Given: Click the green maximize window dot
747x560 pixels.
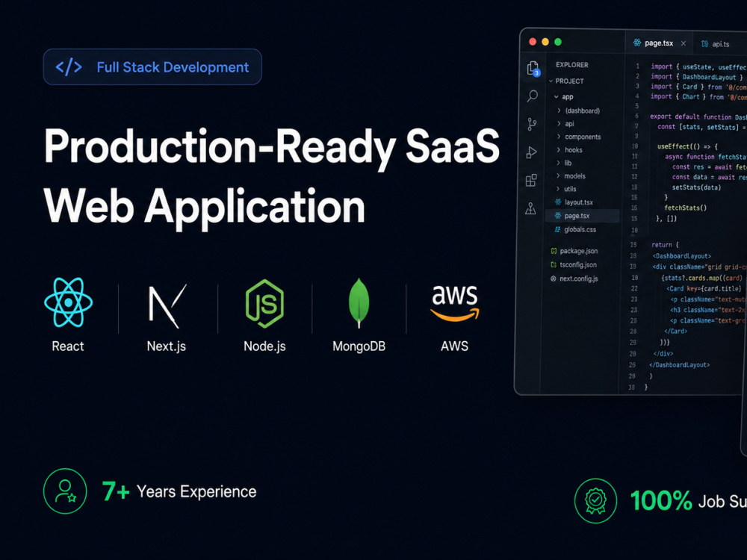Looking at the screenshot, I should (558, 42).
